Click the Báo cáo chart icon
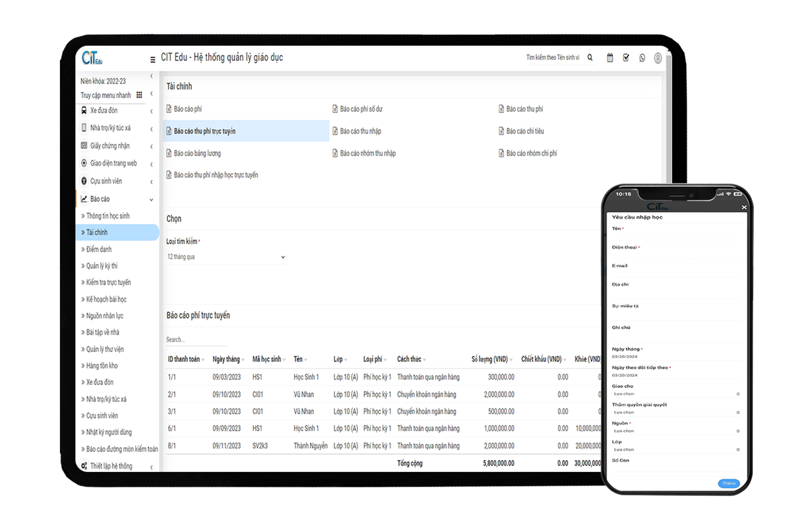The image size is (812, 521). [x=84, y=198]
